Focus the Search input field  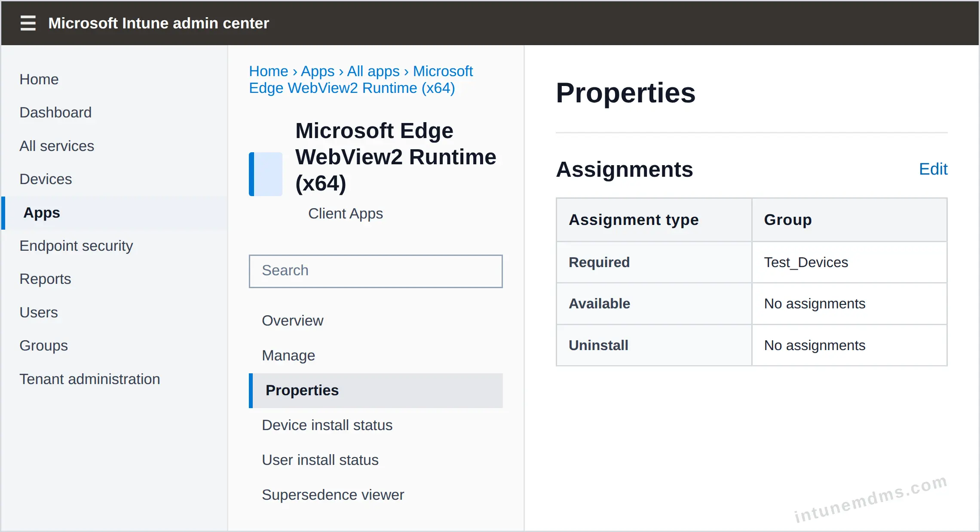click(x=376, y=271)
